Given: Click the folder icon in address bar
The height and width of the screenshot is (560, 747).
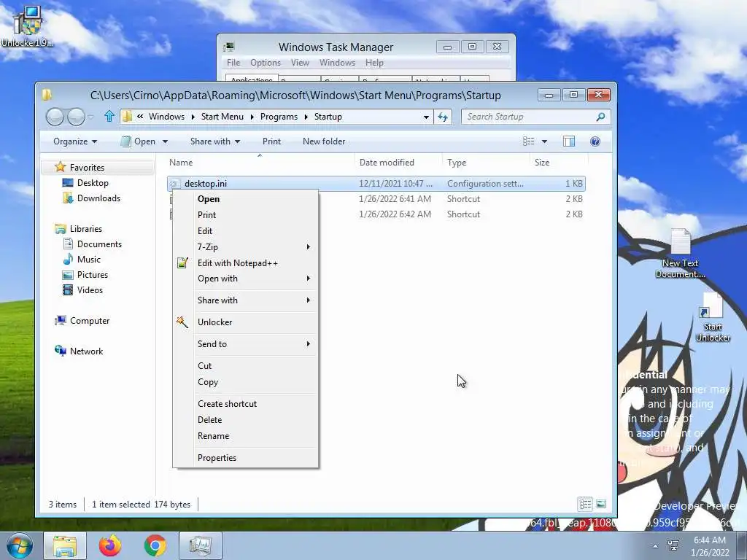Looking at the screenshot, I should tap(127, 117).
